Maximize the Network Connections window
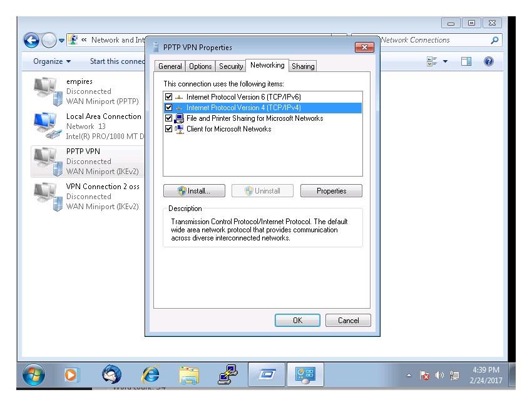 tap(471, 23)
